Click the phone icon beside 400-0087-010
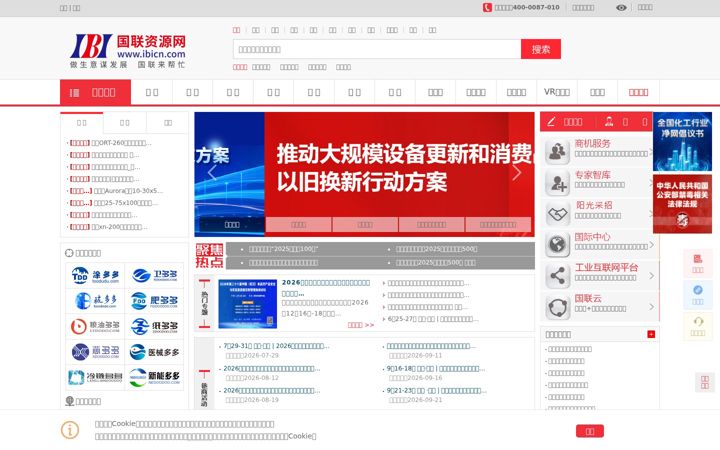The width and height of the screenshot is (720, 450). (487, 7)
